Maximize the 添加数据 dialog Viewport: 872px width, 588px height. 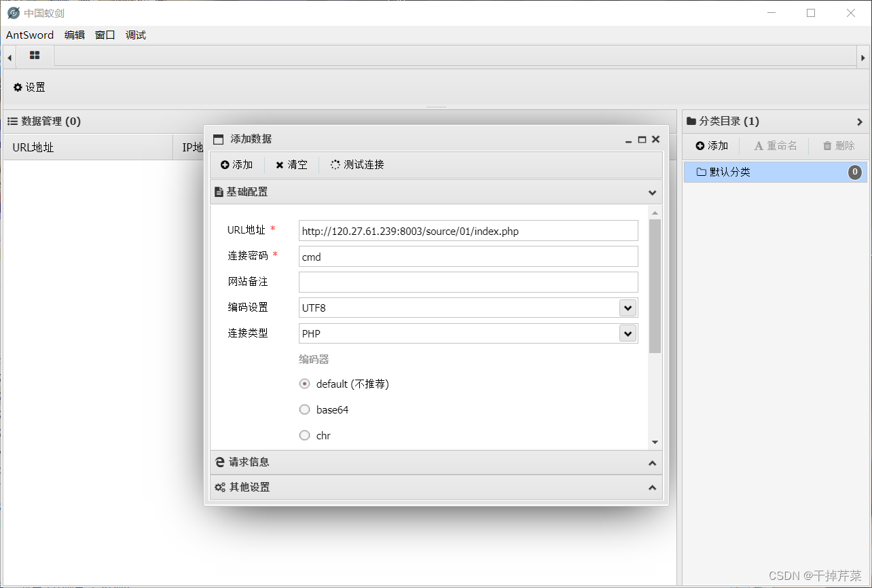coord(642,140)
